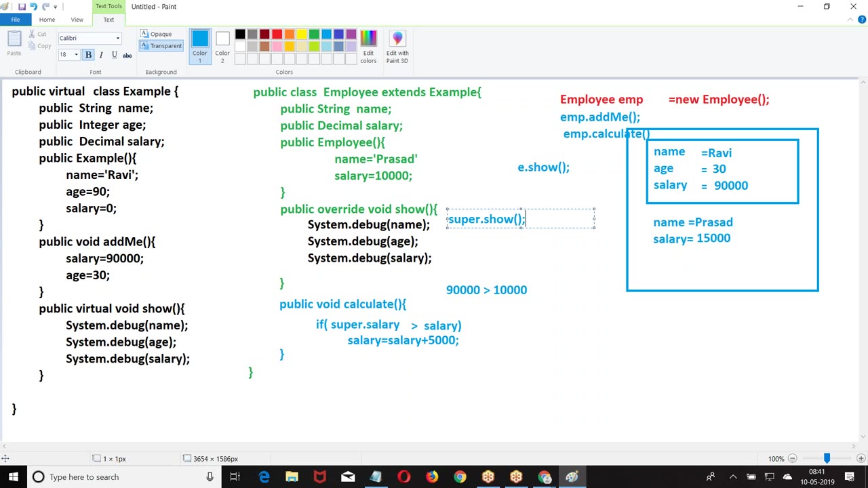This screenshot has width=868, height=488.
Task: Toggle Strikethrough formatting
Action: tap(127, 55)
